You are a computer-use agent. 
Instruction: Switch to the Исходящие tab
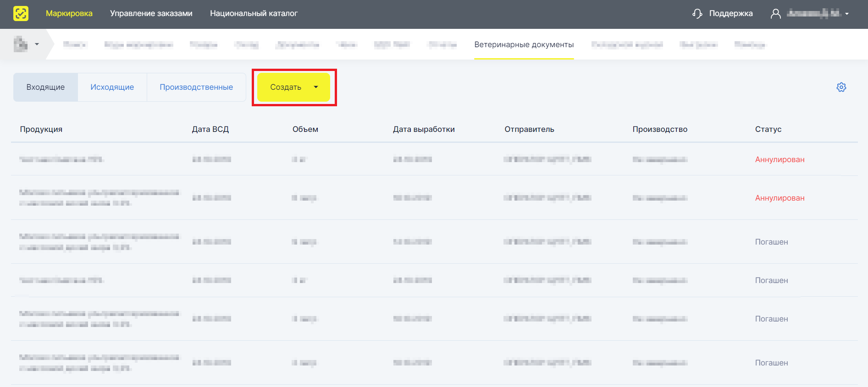tap(112, 87)
